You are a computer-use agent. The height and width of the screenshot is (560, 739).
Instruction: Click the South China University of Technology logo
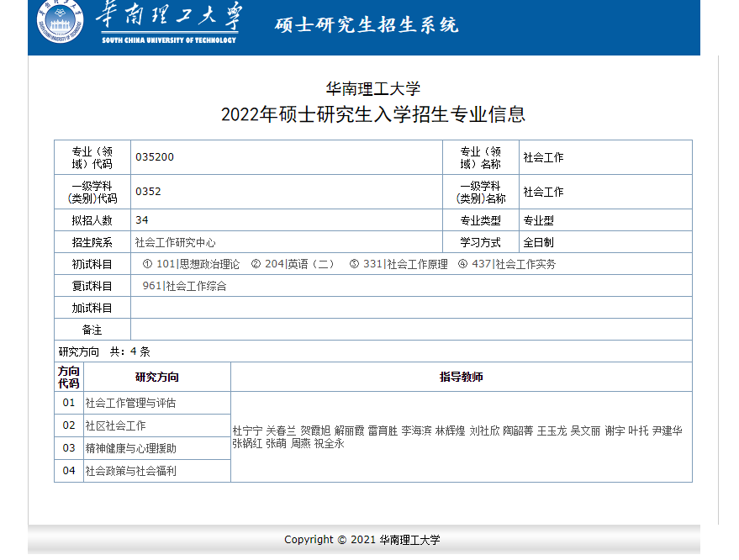click(x=61, y=22)
